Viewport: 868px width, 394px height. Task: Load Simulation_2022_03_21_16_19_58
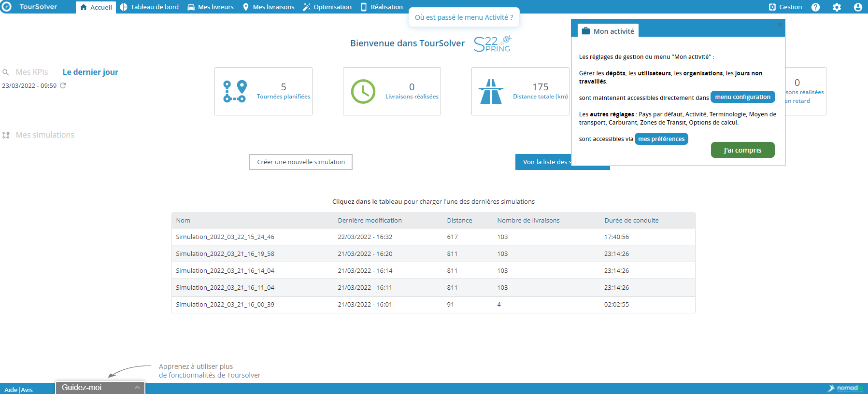tap(433, 253)
